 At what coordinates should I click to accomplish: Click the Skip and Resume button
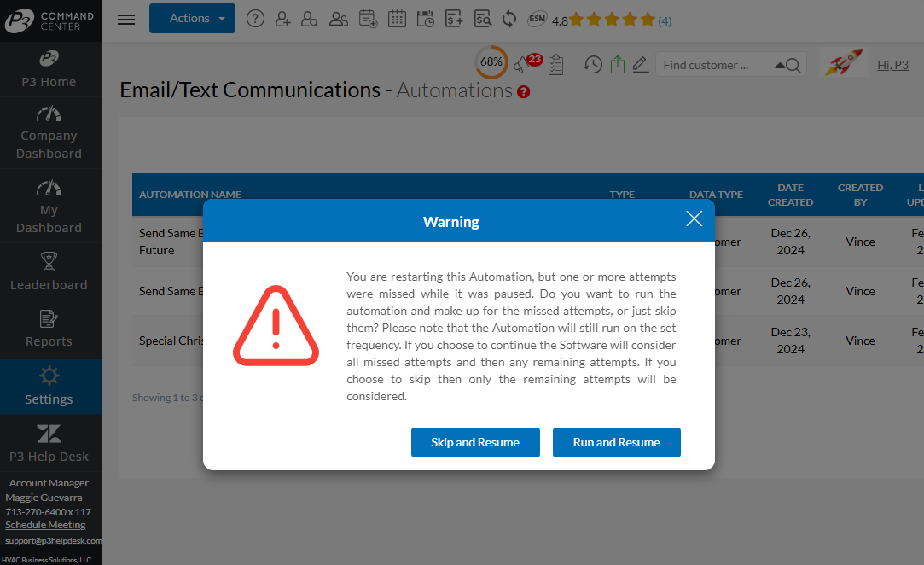[475, 442]
